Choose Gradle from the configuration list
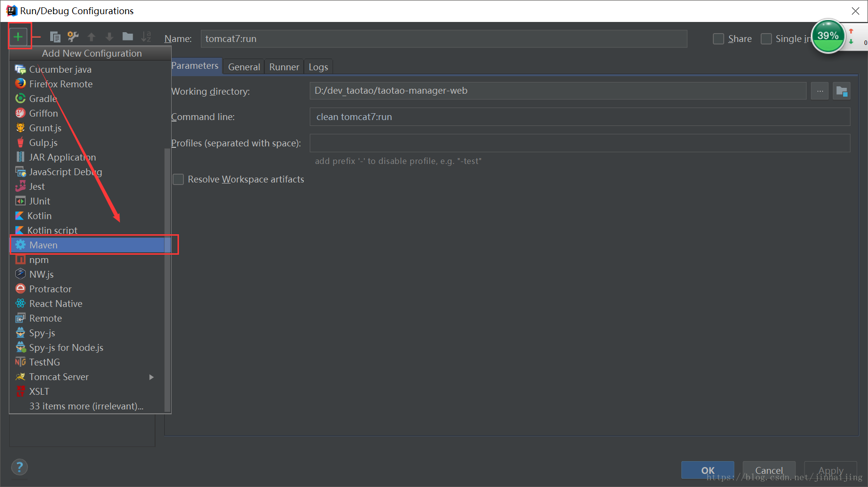The width and height of the screenshot is (868, 487). [x=88, y=99]
